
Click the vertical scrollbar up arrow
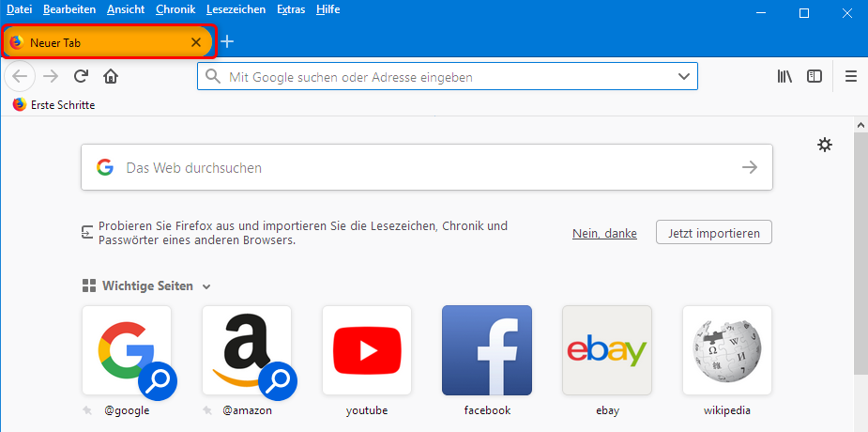click(860, 125)
